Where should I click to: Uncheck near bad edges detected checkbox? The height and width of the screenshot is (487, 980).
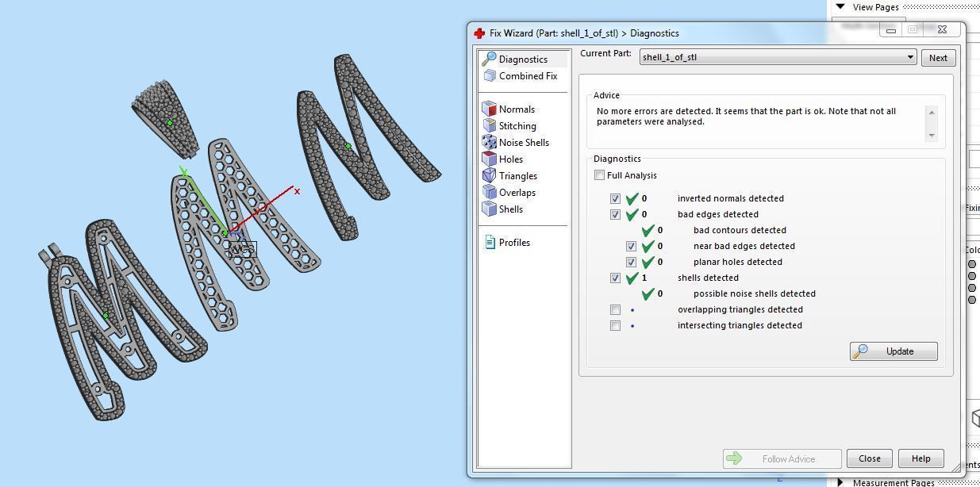(631, 246)
